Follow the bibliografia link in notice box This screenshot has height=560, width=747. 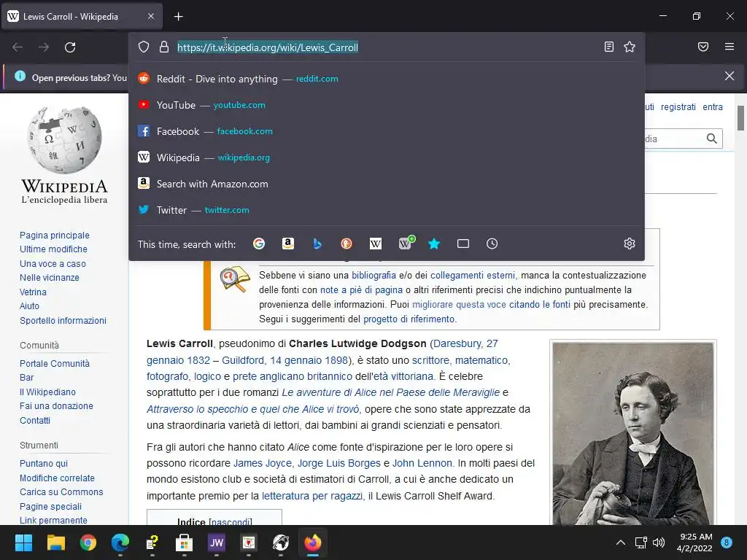coord(373,275)
